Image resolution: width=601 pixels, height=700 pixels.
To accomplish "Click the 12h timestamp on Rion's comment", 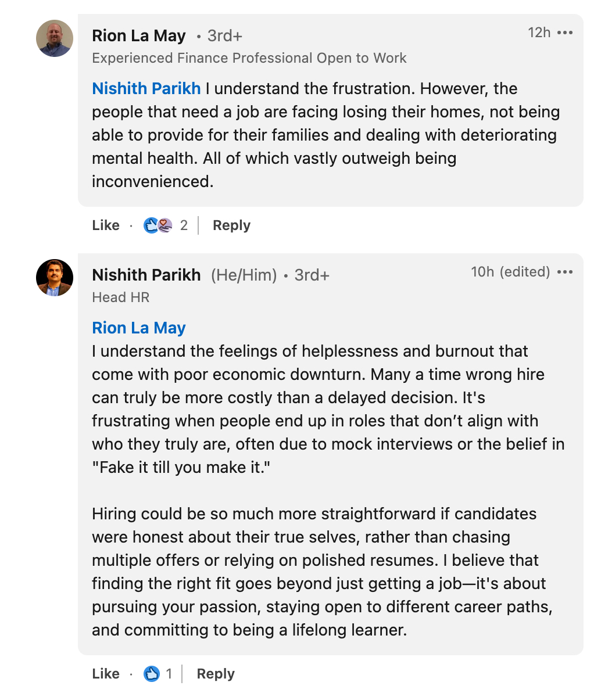I will tap(541, 33).
